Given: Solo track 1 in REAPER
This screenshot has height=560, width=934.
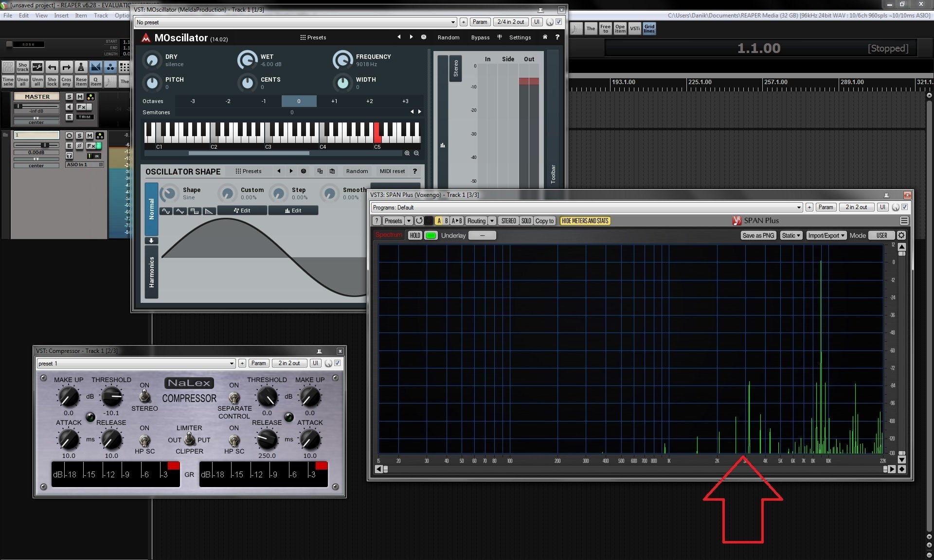Looking at the screenshot, I should point(79,136).
